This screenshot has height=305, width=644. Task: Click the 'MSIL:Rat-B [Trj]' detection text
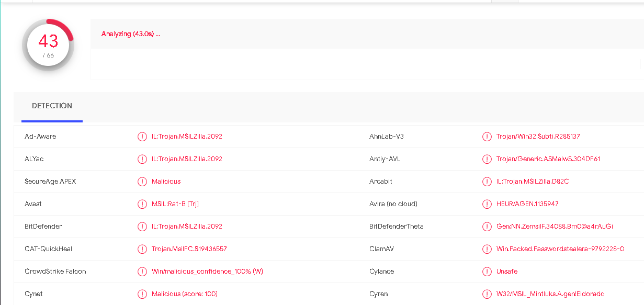(x=175, y=204)
